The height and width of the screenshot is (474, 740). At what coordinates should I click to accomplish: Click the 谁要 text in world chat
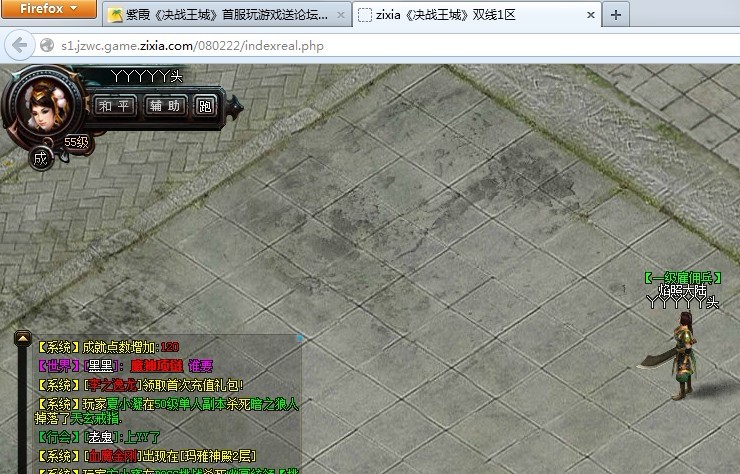(201, 366)
